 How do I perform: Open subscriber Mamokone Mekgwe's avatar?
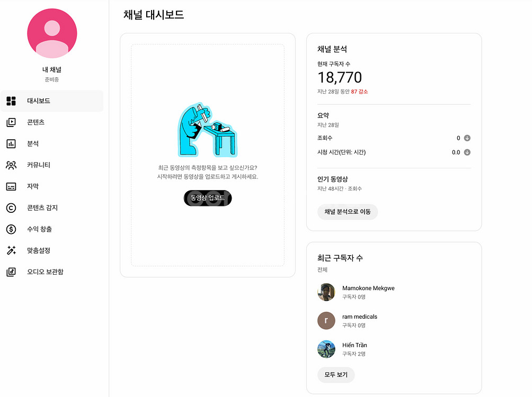pyautogui.click(x=326, y=292)
